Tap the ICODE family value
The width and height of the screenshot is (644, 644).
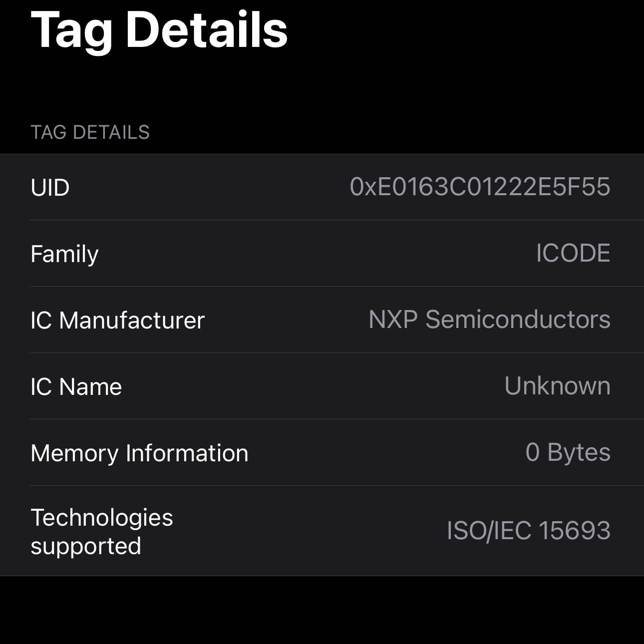click(573, 253)
